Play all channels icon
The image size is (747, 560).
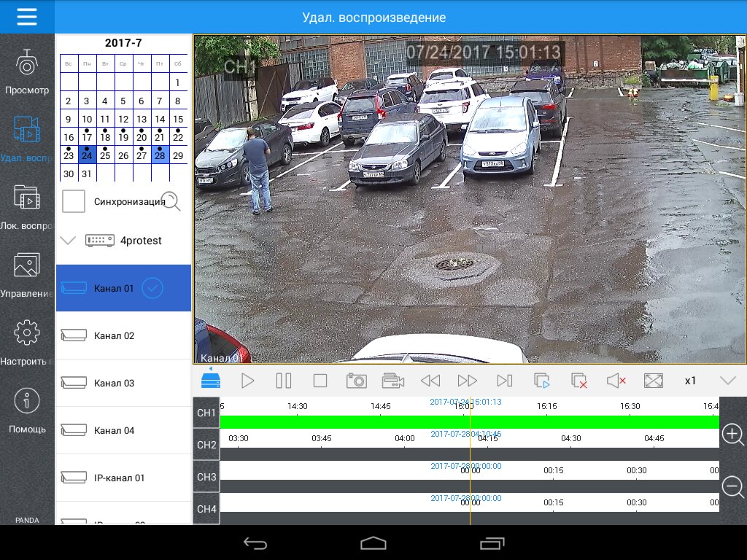(x=542, y=381)
